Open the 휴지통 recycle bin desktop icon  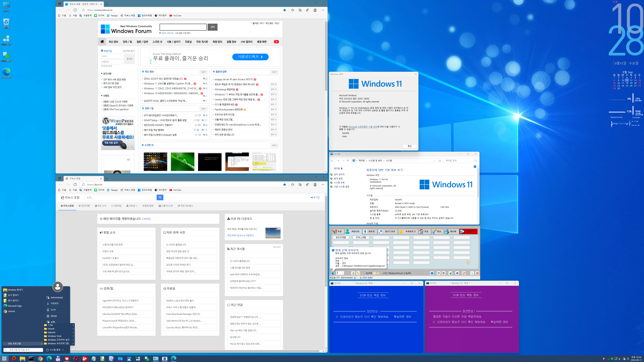tap(6, 23)
